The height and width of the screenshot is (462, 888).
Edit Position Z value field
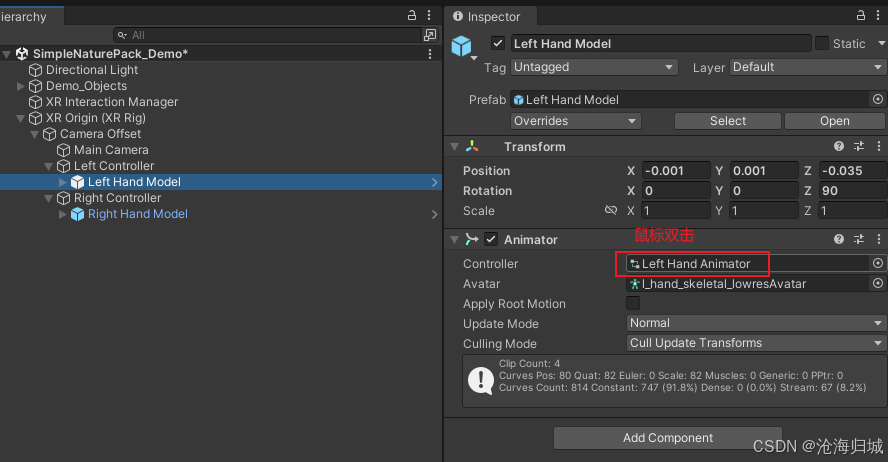pyautogui.click(x=852, y=170)
